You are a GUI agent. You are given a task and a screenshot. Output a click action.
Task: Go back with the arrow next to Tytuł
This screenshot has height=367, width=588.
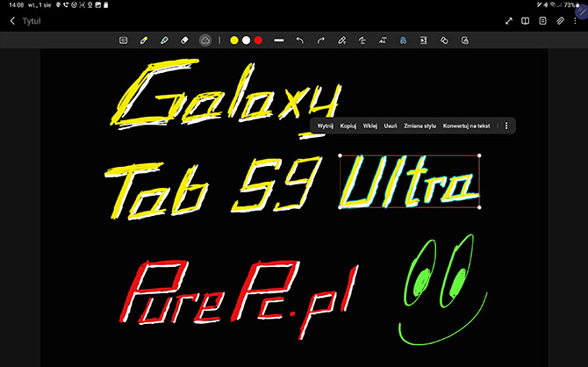(12, 21)
